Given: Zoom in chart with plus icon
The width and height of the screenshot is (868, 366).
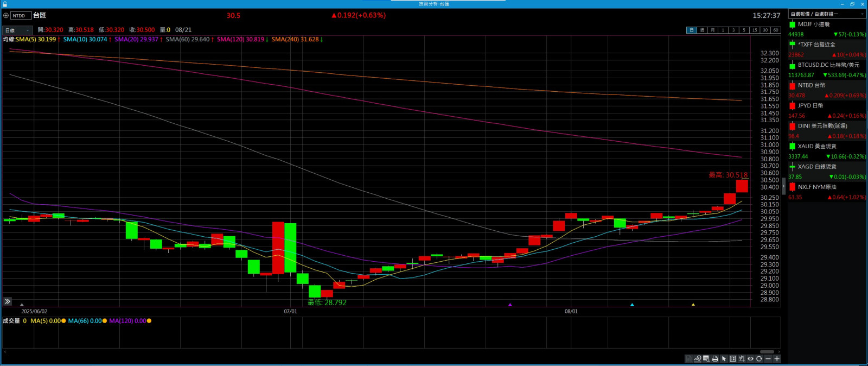Looking at the screenshot, I should pyautogui.click(x=777, y=358).
